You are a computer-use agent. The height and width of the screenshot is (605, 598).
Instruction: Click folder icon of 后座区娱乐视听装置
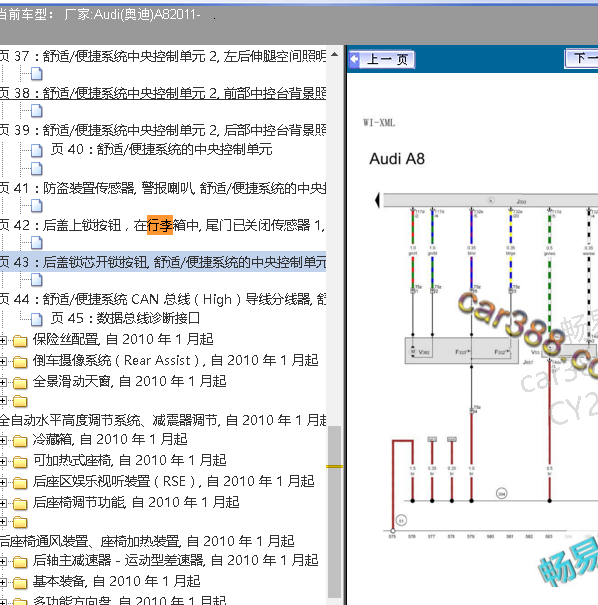pos(20,483)
